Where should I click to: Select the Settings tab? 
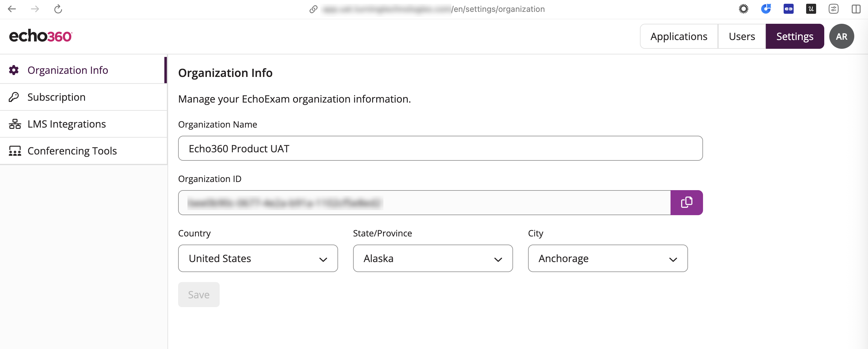click(x=795, y=36)
